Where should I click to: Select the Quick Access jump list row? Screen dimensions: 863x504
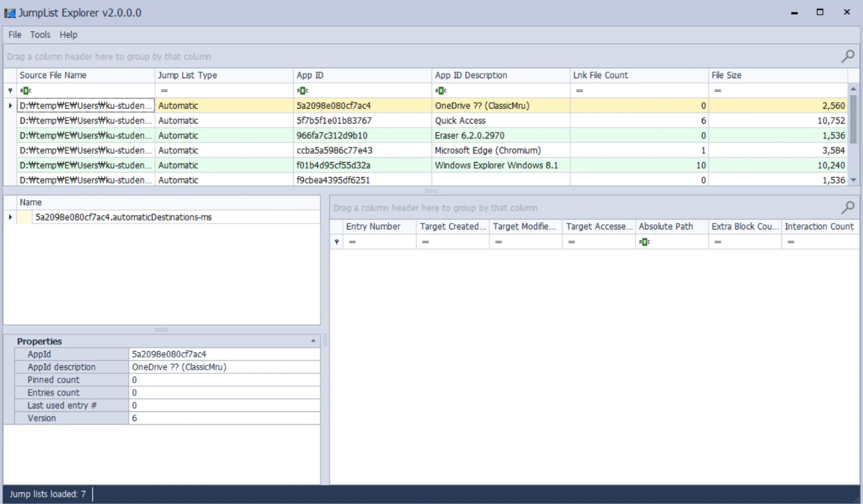point(432,121)
